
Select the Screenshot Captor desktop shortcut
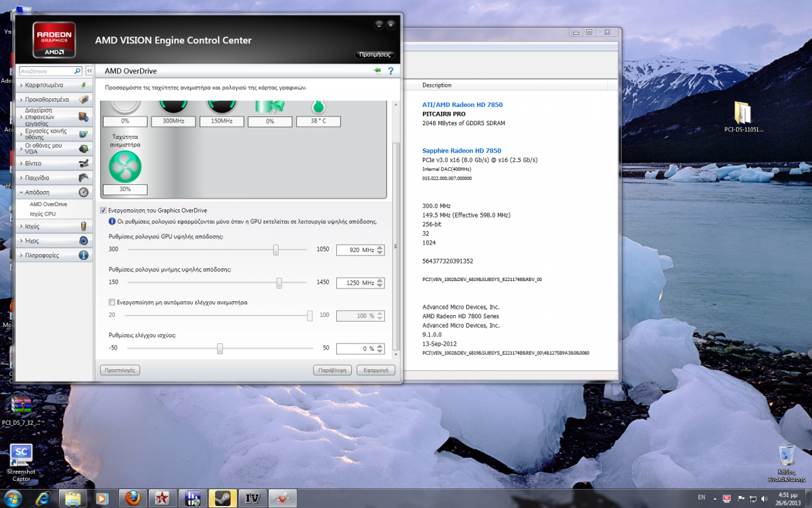pos(21,463)
